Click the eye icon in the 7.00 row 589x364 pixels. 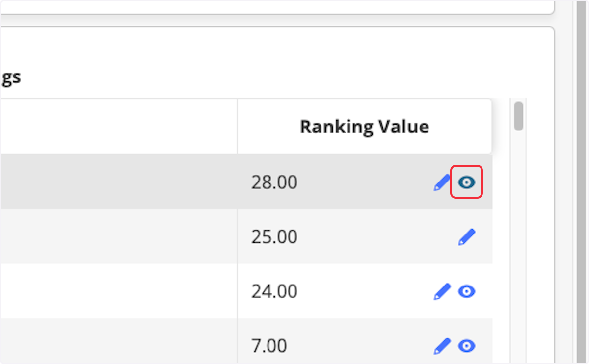point(467,346)
